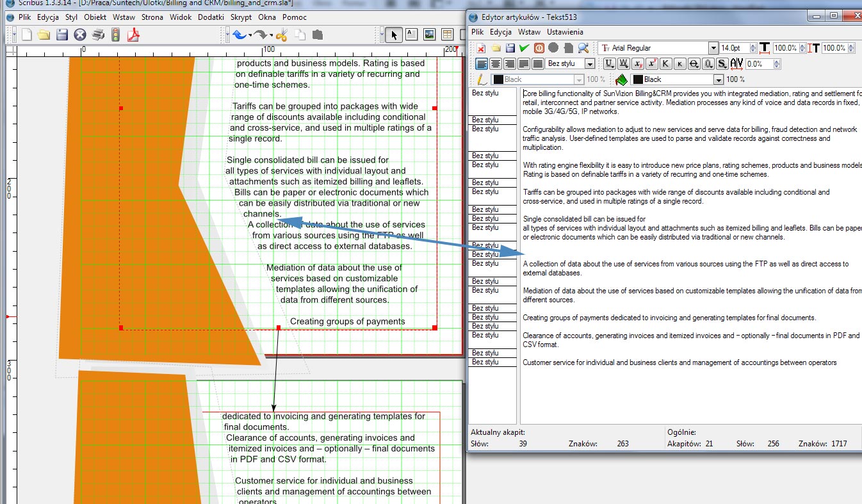Open the Black fill color dropdown

(718, 79)
